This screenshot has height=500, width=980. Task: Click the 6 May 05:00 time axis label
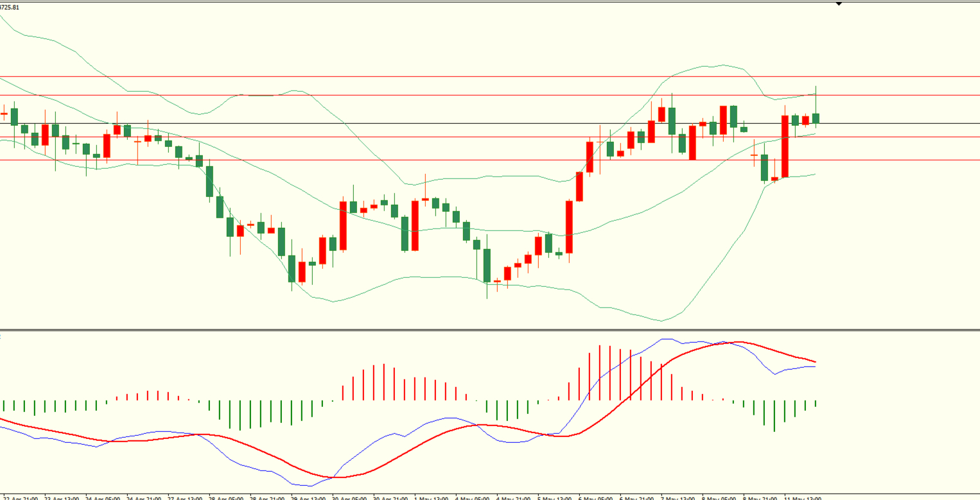click(x=595, y=497)
